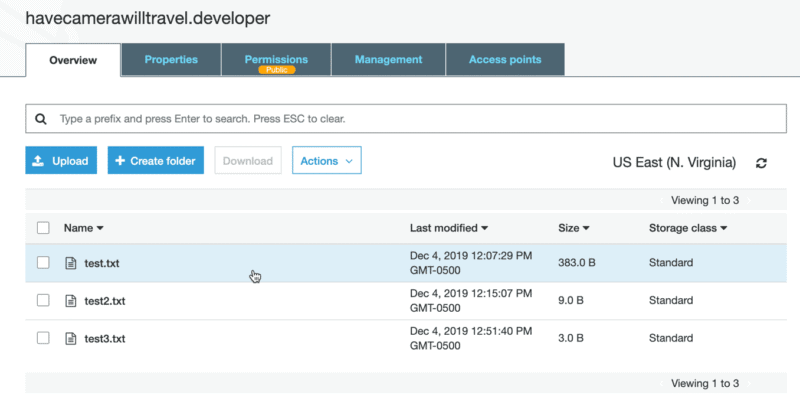Click the magnifier icon in the search box
The width and height of the screenshot is (800, 411).
(41, 119)
